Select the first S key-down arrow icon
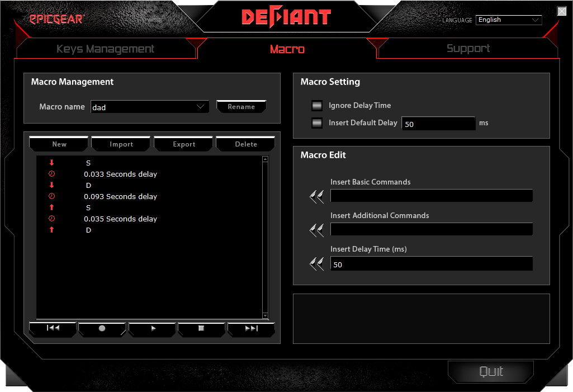This screenshot has height=392, width=573. point(51,163)
